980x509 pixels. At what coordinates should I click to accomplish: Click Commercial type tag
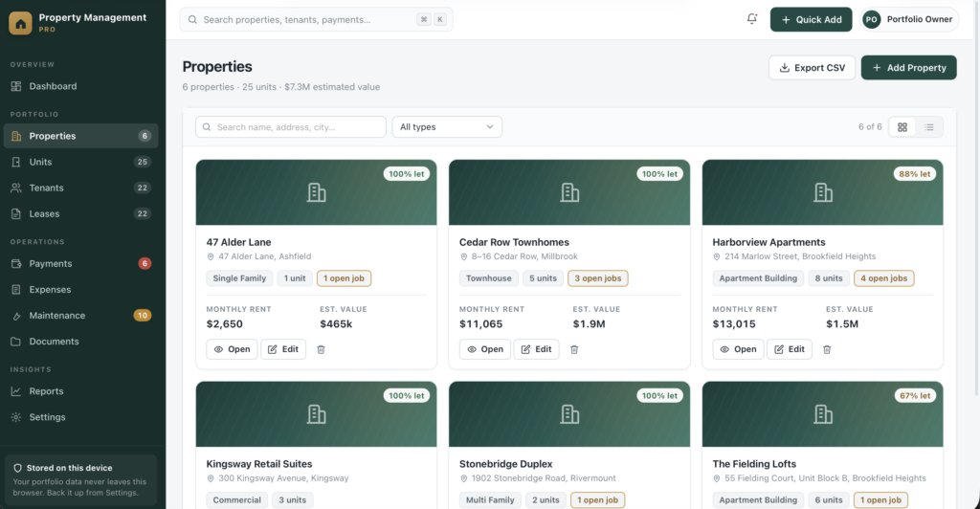pyautogui.click(x=237, y=500)
